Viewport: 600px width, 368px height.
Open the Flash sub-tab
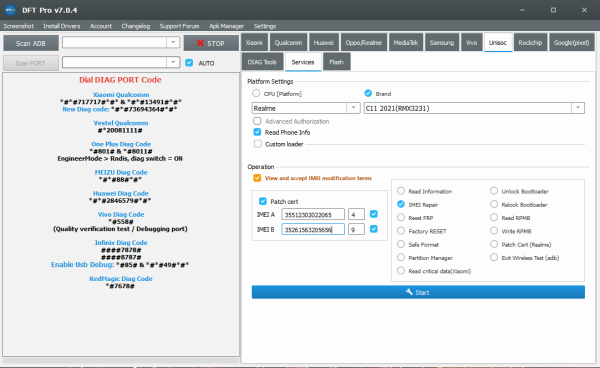336,62
